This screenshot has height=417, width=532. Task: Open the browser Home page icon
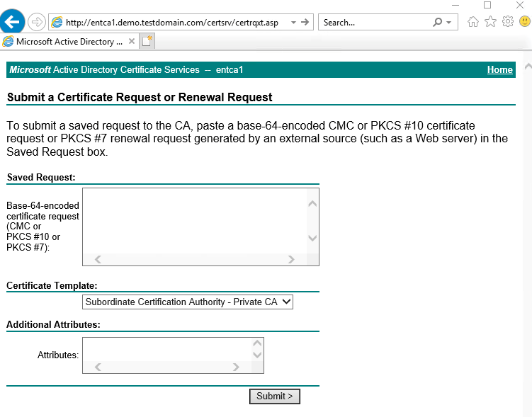473,22
